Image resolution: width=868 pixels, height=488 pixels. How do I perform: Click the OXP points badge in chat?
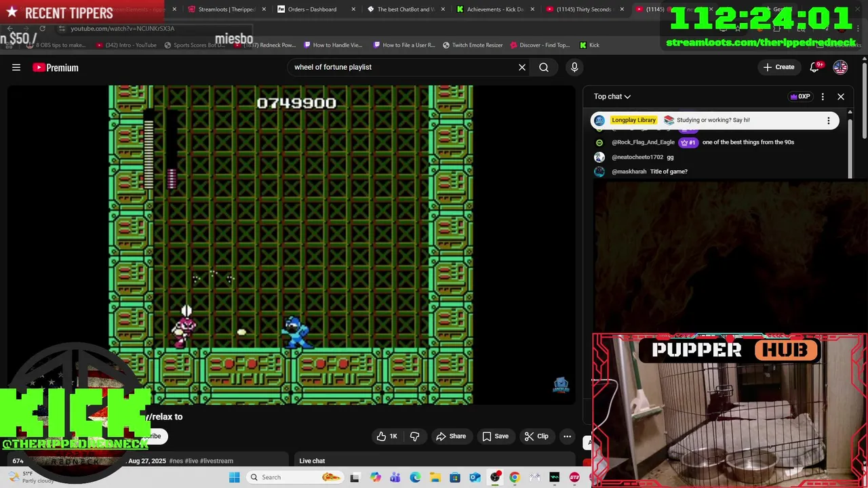(x=800, y=96)
